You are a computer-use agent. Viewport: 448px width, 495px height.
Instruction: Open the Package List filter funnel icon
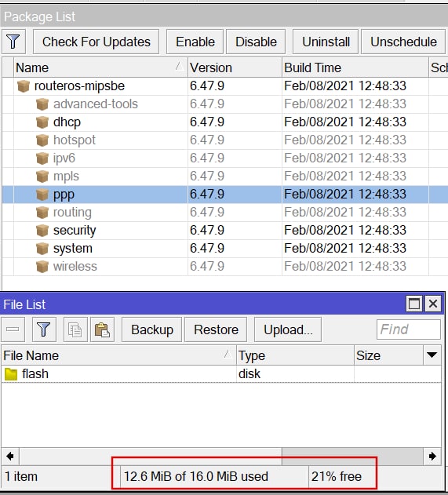point(13,42)
